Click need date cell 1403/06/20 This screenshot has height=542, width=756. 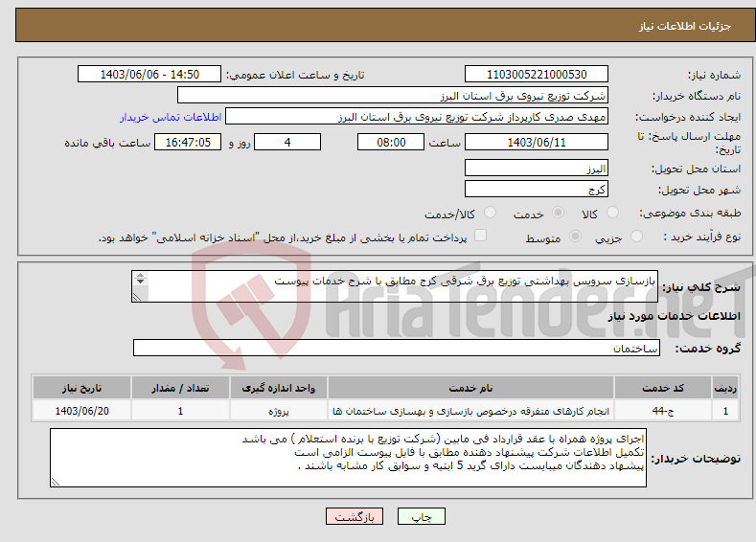(x=81, y=411)
